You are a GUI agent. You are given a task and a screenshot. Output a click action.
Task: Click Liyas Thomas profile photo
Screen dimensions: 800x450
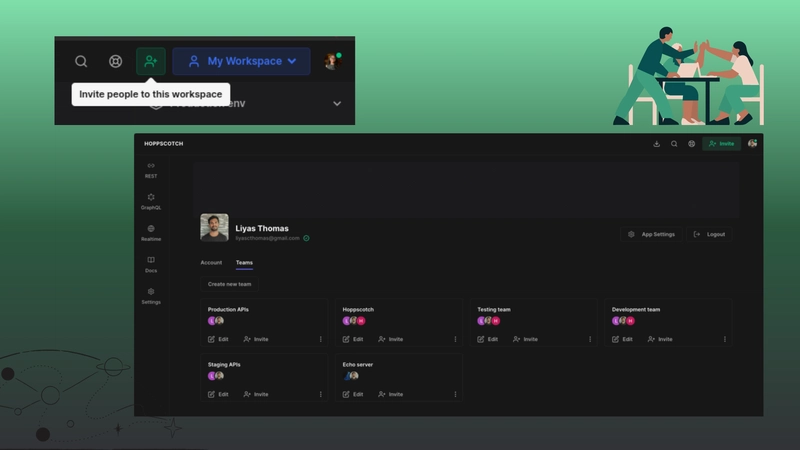coord(214,228)
